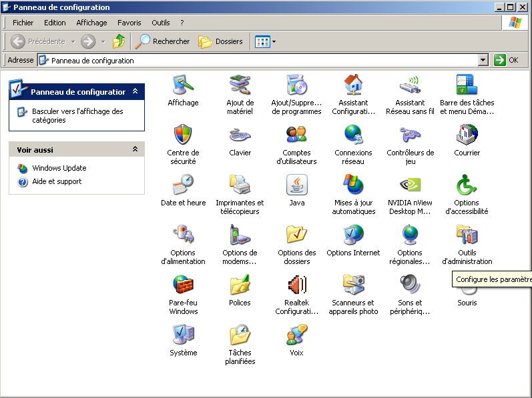
Task: Open forward history dropdown arrow
Action: point(103,41)
